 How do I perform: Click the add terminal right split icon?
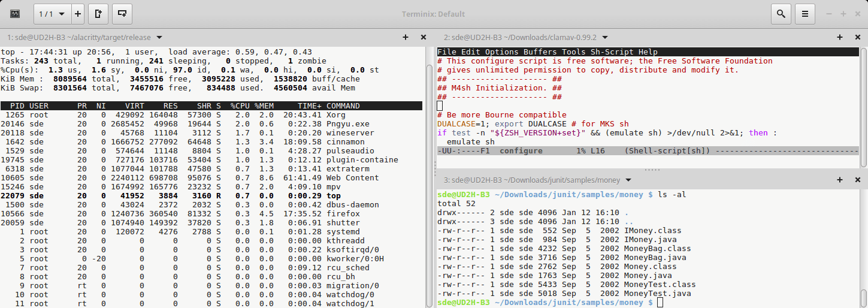coord(99,13)
